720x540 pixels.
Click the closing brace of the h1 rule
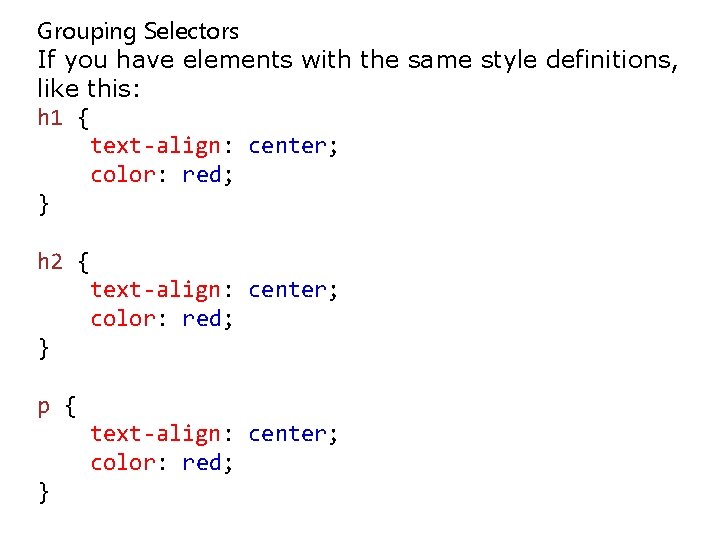[43, 205]
